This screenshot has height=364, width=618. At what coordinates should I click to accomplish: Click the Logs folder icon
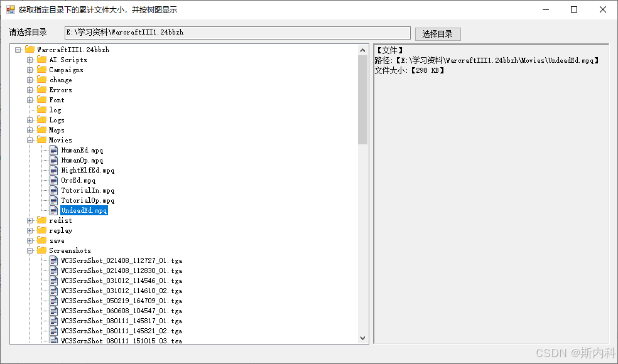pos(42,120)
